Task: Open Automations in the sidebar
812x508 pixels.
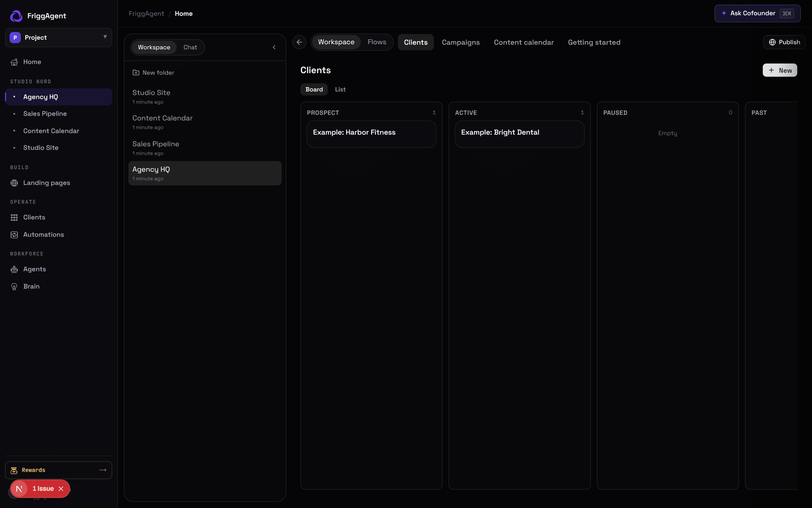Action: pyautogui.click(x=58, y=234)
